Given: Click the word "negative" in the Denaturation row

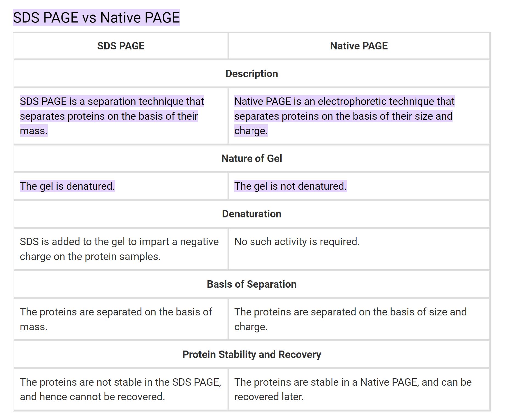Looking at the screenshot, I should 199,242.
